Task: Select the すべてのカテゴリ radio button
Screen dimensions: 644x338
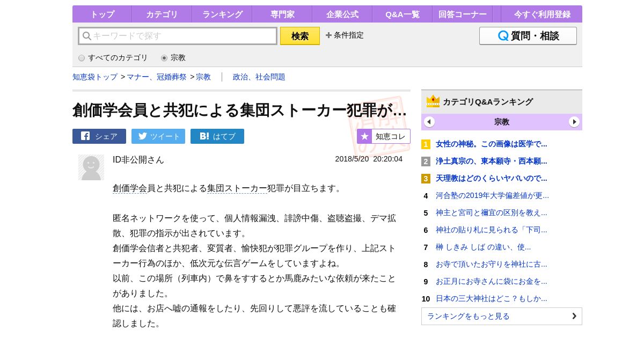Action: 82,58
